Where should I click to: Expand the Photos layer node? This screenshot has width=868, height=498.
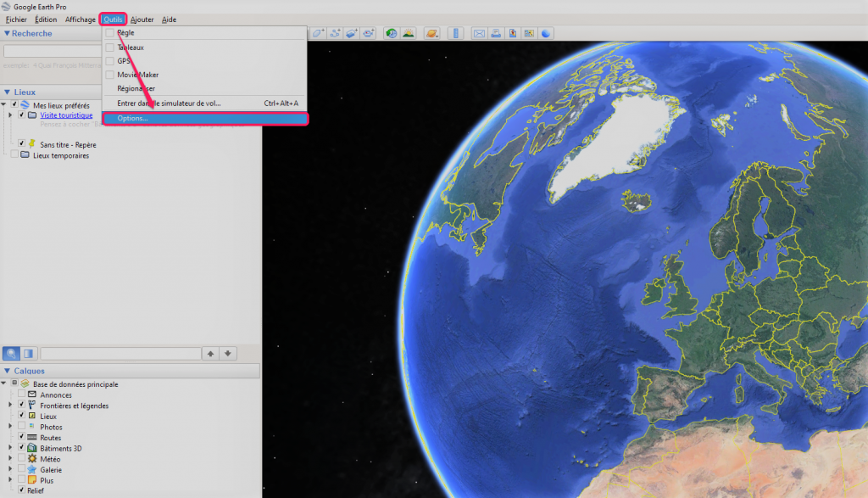pos(10,427)
